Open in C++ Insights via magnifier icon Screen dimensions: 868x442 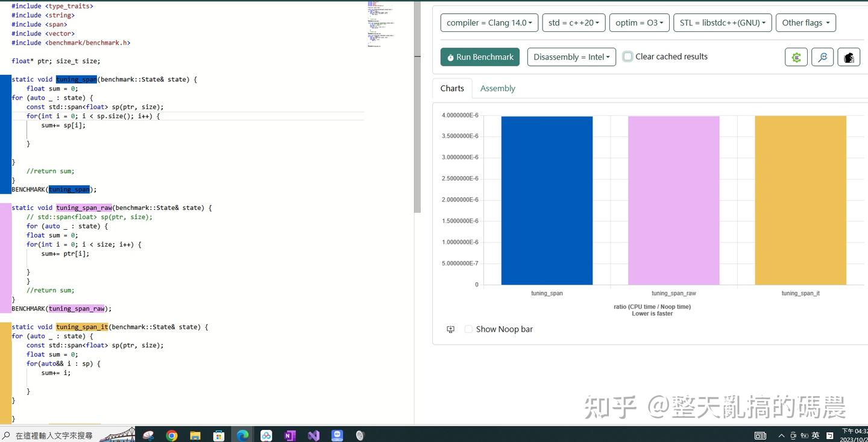click(x=823, y=57)
